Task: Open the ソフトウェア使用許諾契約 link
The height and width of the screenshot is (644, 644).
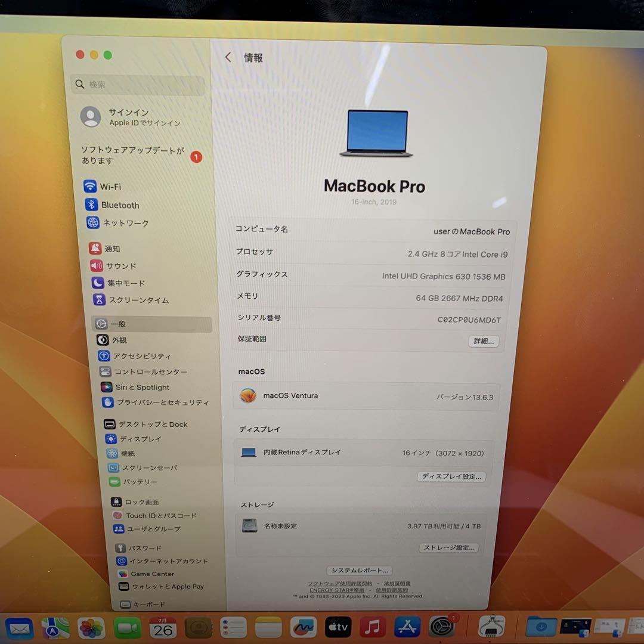Action: tap(340, 584)
